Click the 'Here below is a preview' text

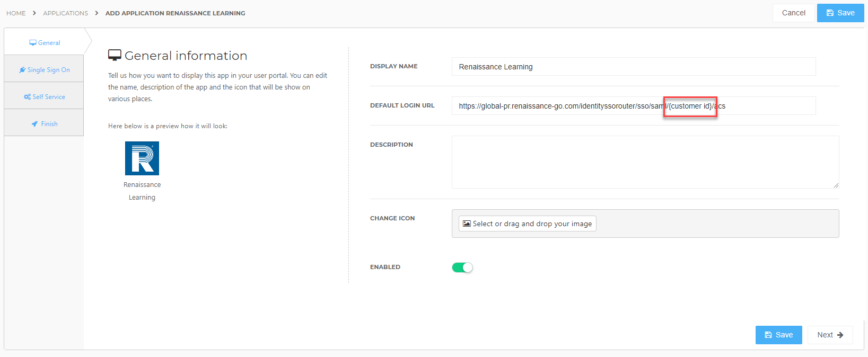[168, 126]
